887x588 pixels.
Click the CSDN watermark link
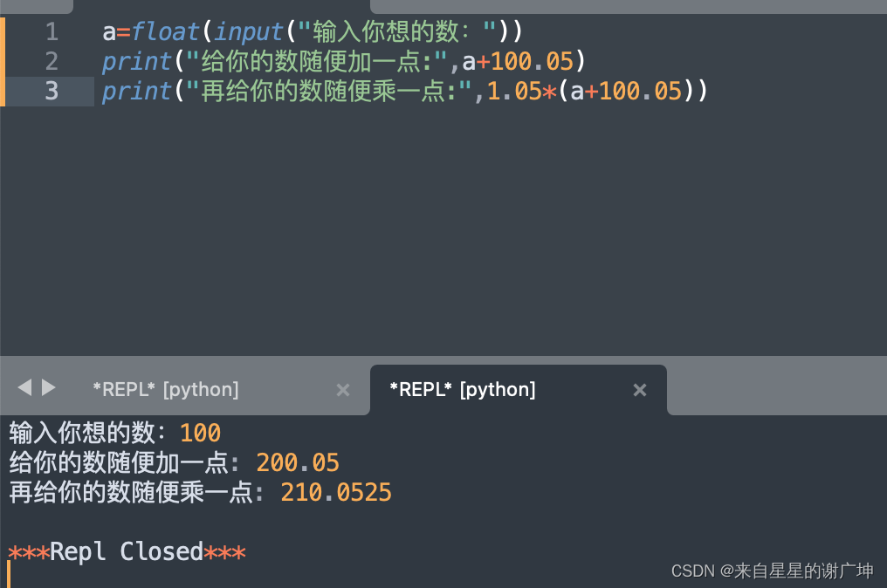click(772, 571)
